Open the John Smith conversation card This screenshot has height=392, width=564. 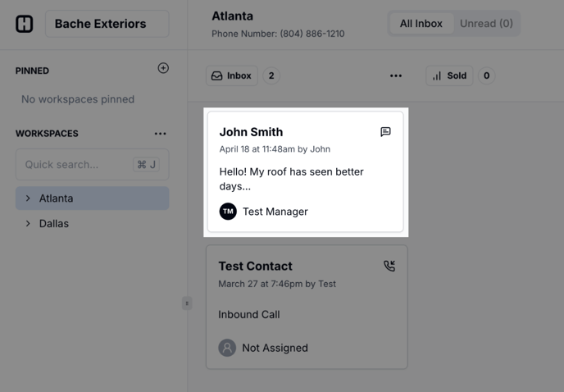(x=305, y=172)
